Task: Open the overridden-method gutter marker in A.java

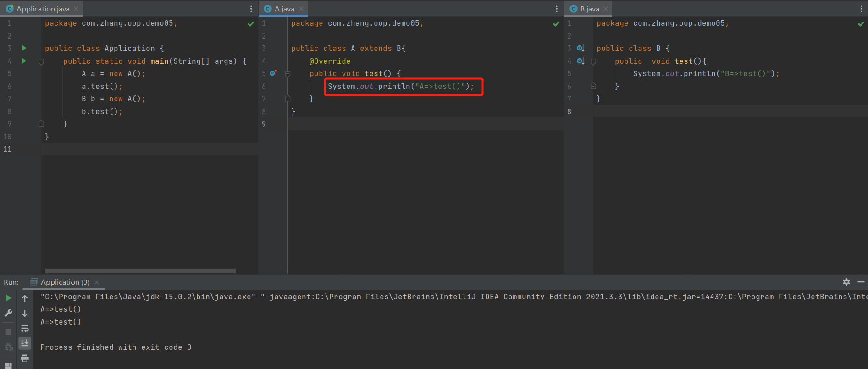Action: click(273, 73)
